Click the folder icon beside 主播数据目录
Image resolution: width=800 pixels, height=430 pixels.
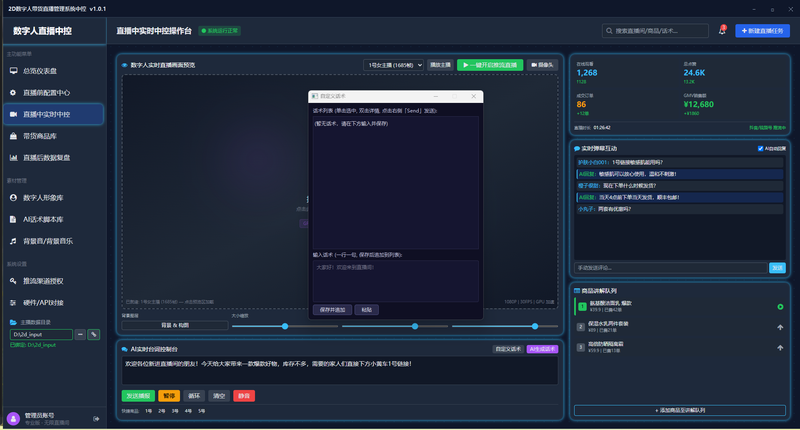(x=13, y=322)
